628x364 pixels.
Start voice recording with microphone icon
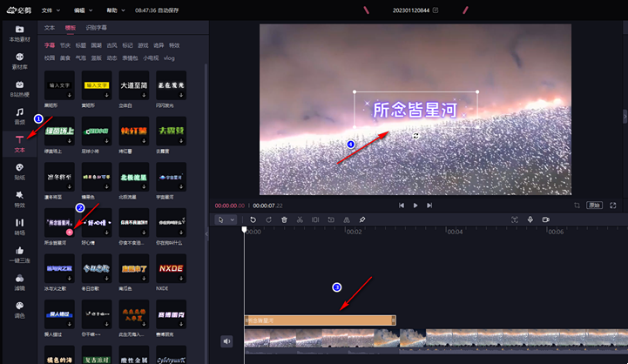pyautogui.click(x=530, y=219)
